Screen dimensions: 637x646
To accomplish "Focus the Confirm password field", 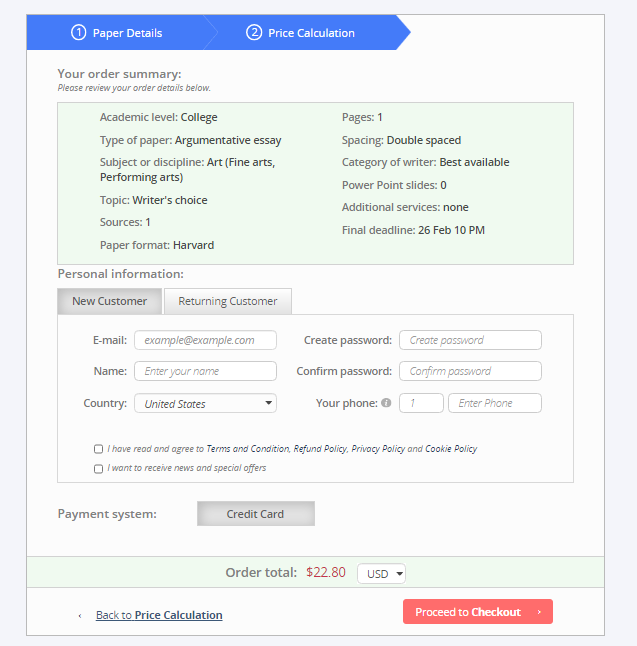I will pyautogui.click(x=470, y=371).
